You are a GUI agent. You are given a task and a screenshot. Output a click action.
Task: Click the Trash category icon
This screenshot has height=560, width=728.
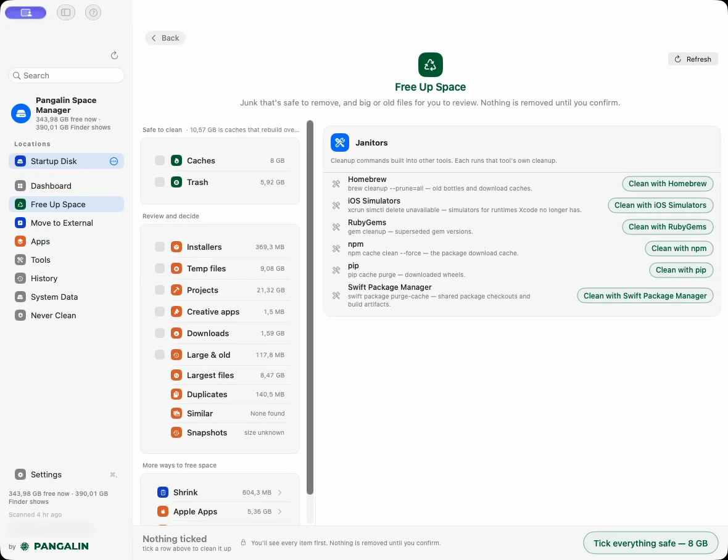coord(176,182)
